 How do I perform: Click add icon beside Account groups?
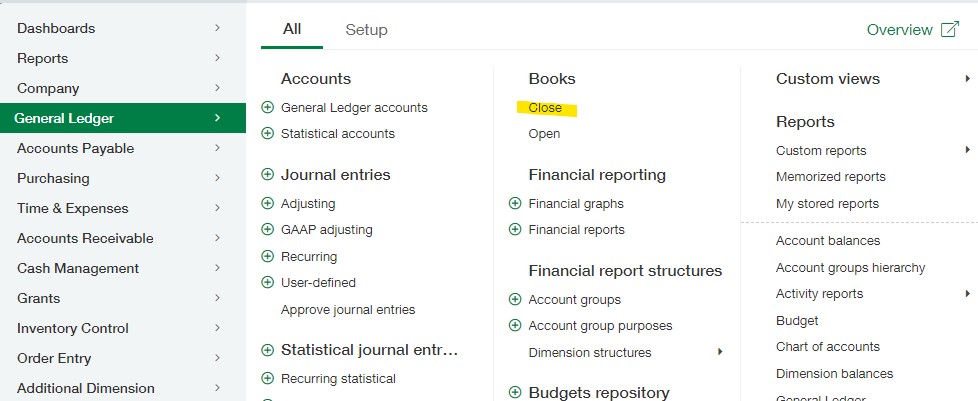pos(515,299)
